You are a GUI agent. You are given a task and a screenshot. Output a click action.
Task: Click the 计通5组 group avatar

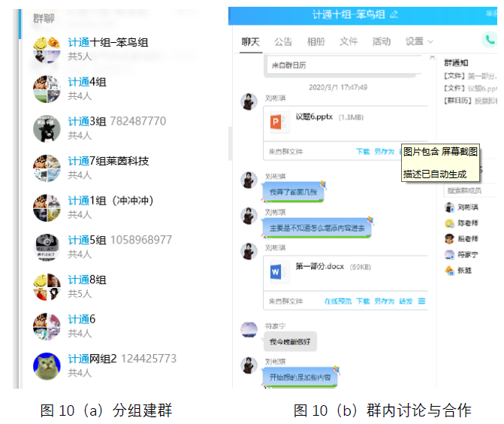[47, 247]
